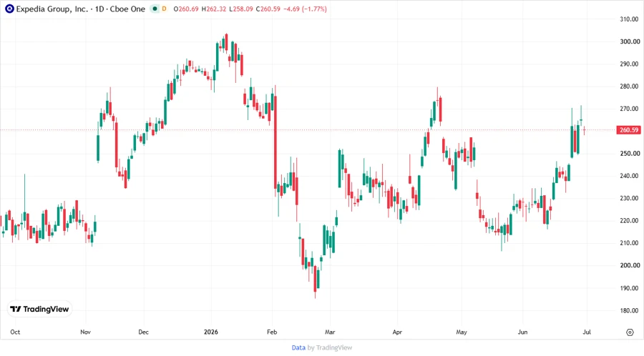Open the Data link below the chart

pos(298,347)
